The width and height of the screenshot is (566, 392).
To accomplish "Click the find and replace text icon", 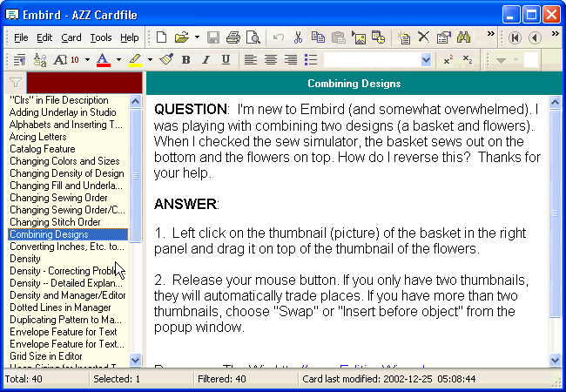I will (40, 60).
